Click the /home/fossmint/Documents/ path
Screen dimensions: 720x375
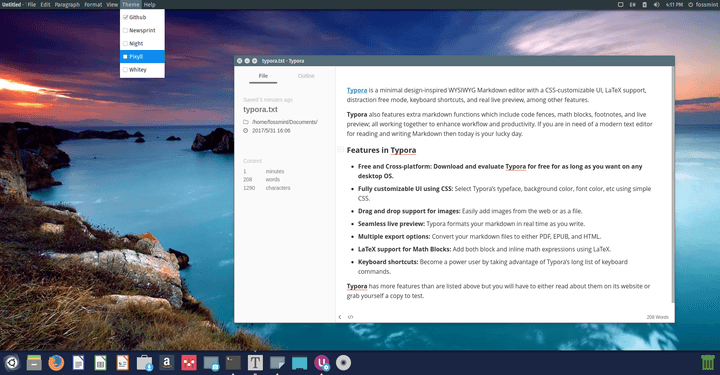click(285, 122)
